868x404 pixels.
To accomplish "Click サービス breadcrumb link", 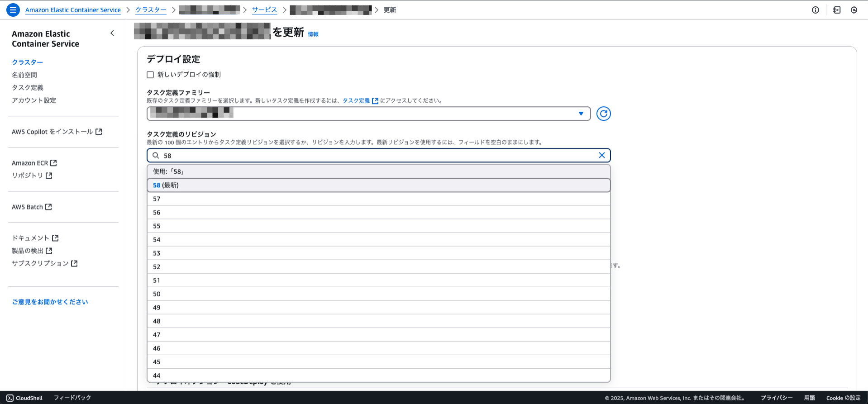I will click(x=264, y=10).
